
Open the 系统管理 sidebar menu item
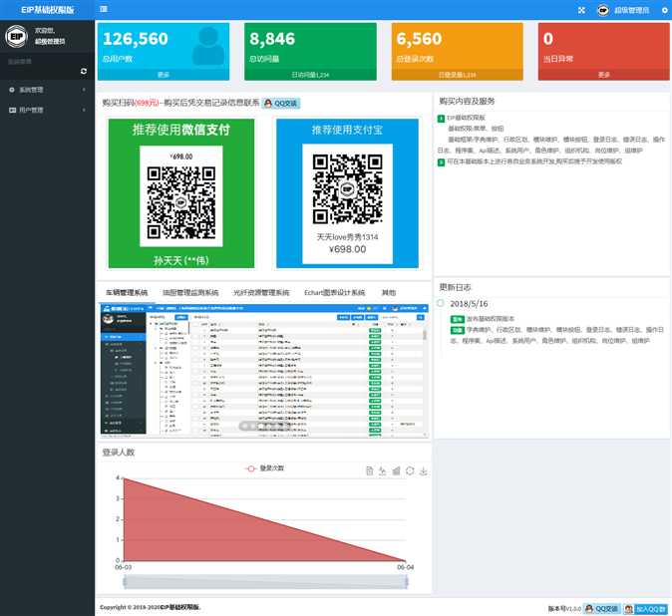pyautogui.click(x=47, y=90)
